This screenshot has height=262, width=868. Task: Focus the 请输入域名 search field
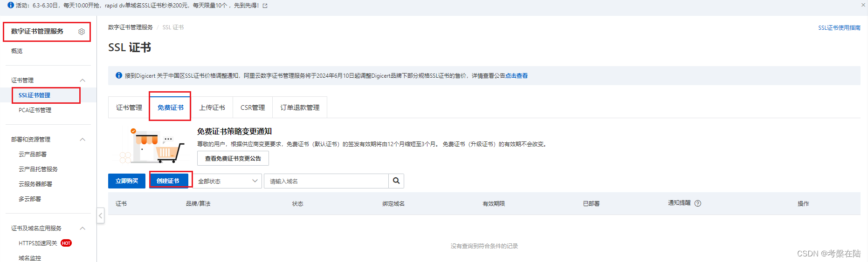[x=326, y=181]
